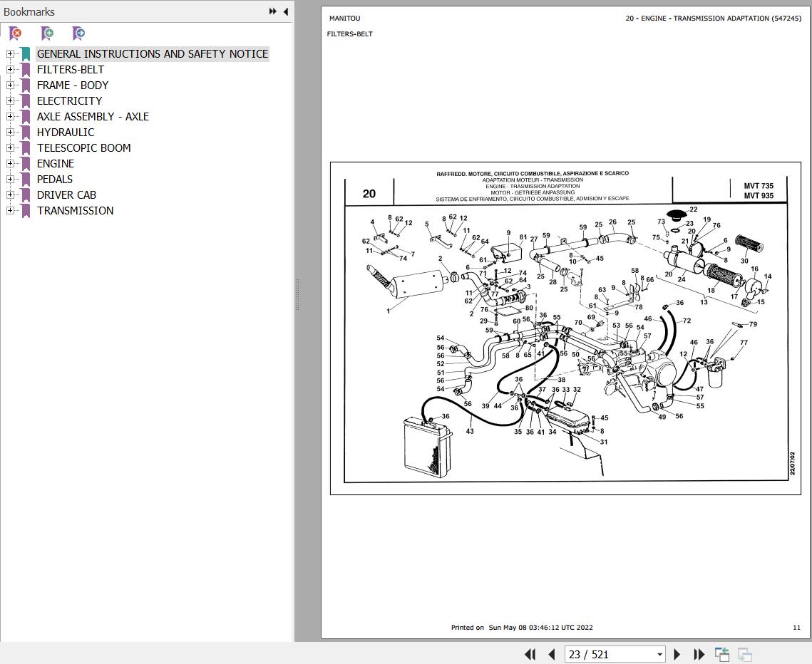Open the TRANSMISSION bookmark

pyautogui.click(x=75, y=211)
